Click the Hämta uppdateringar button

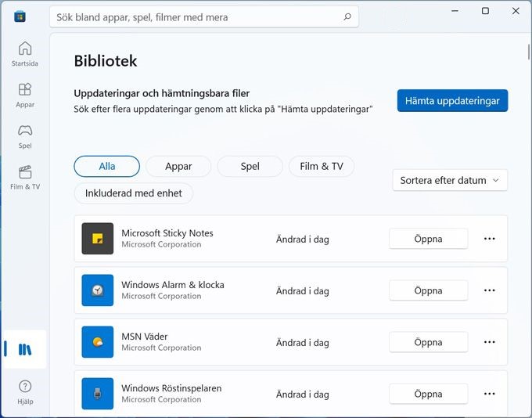tap(452, 100)
